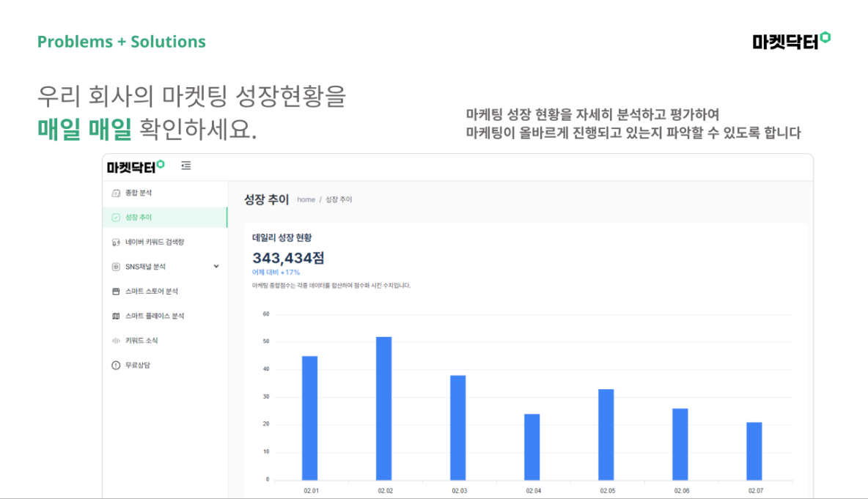Go to home via breadcrumb link

[x=306, y=200]
